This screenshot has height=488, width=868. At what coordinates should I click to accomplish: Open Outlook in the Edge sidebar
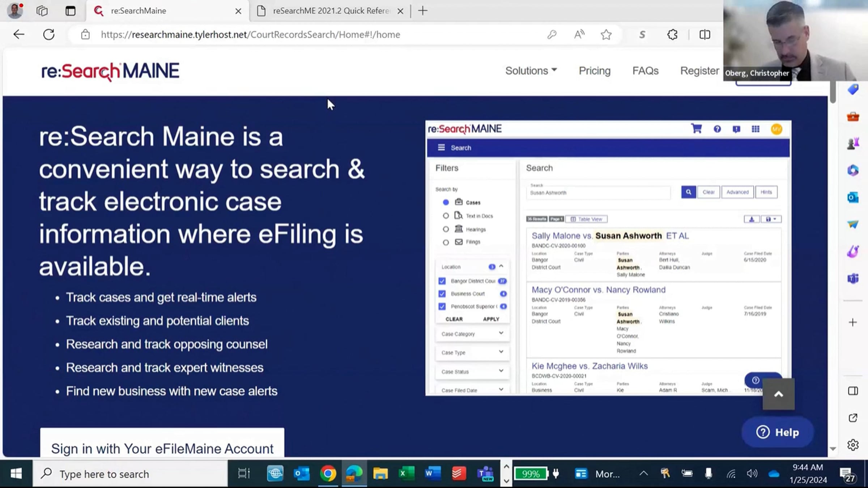pos(853,197)
